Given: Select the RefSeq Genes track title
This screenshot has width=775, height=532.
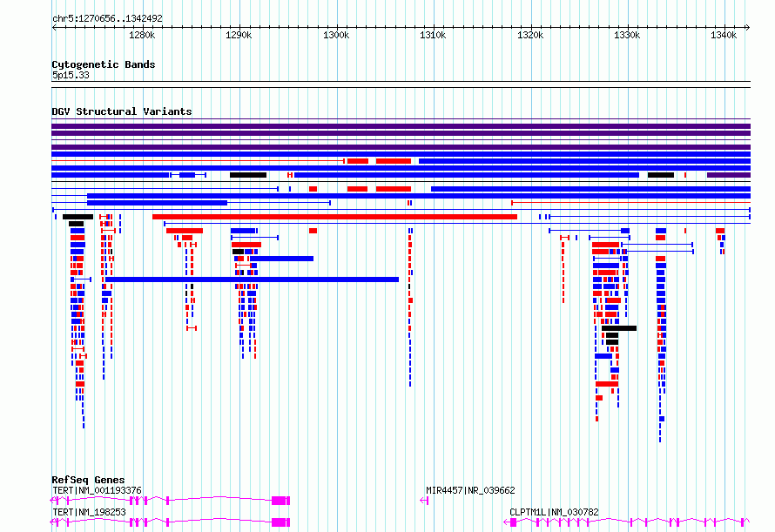Looking at the screenshot, I should coord(88,480).
